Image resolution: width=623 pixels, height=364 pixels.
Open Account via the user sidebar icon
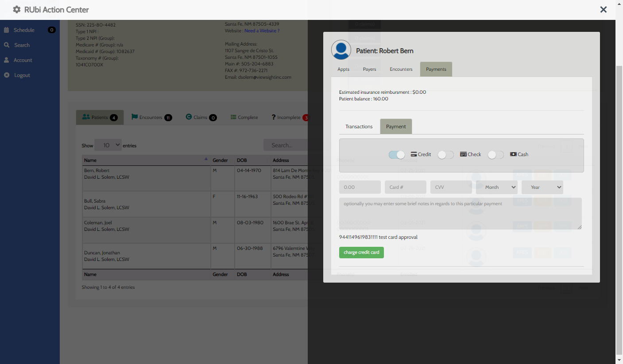(x=7, y=60)
